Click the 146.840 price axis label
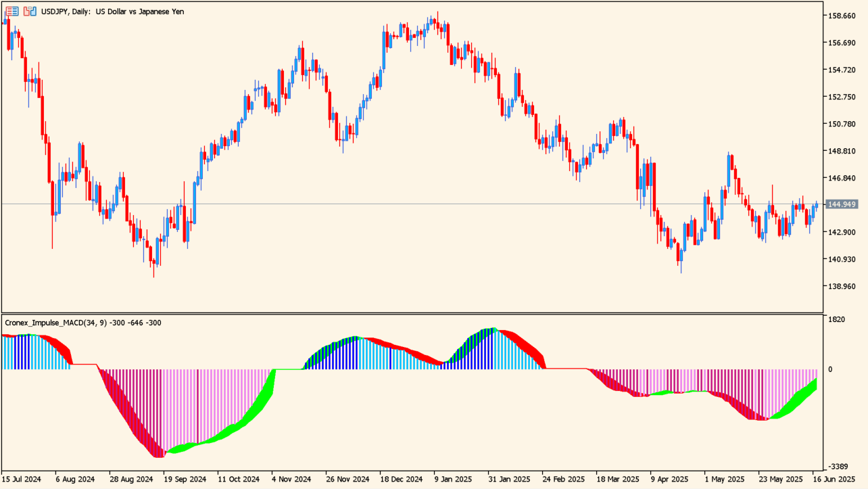 point(842,178)
